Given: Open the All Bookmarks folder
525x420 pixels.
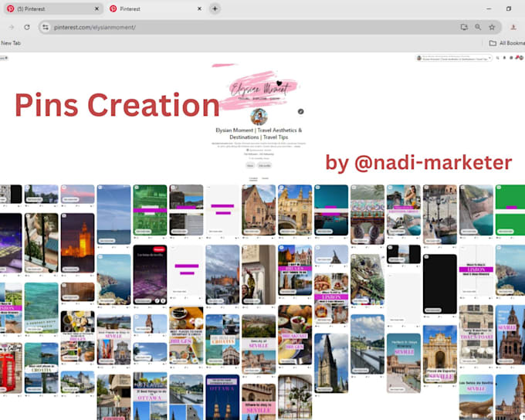Looking at the screenshot, I should tap(506, 43).
